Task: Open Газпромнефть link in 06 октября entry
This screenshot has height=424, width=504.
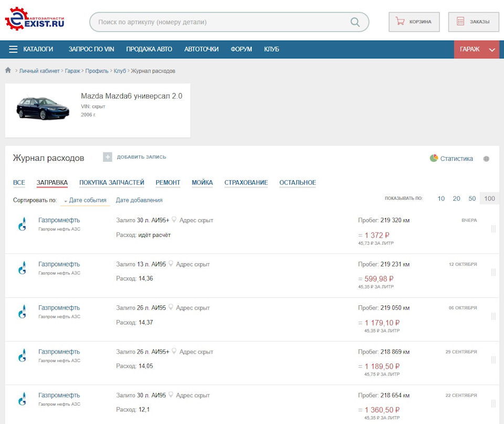Action: pos(59,308)
